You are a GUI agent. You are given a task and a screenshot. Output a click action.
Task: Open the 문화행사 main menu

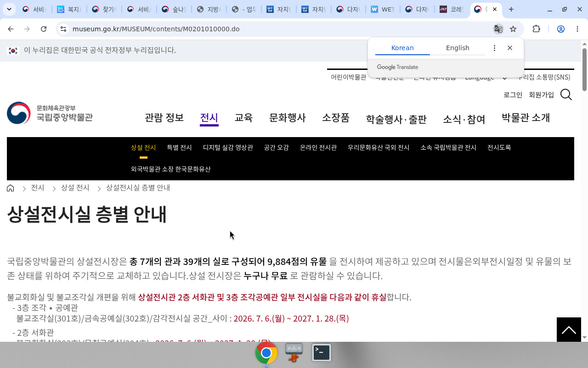pos(287,118)
